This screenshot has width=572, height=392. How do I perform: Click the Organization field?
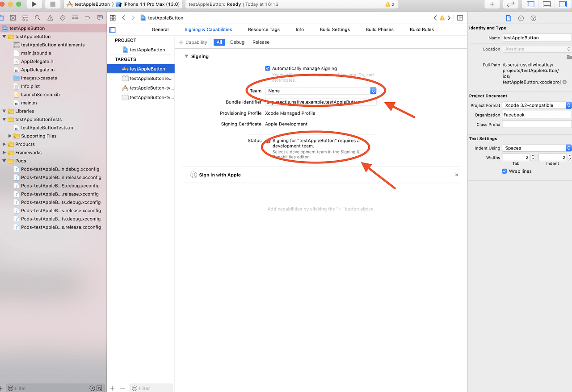coord(537,115)
